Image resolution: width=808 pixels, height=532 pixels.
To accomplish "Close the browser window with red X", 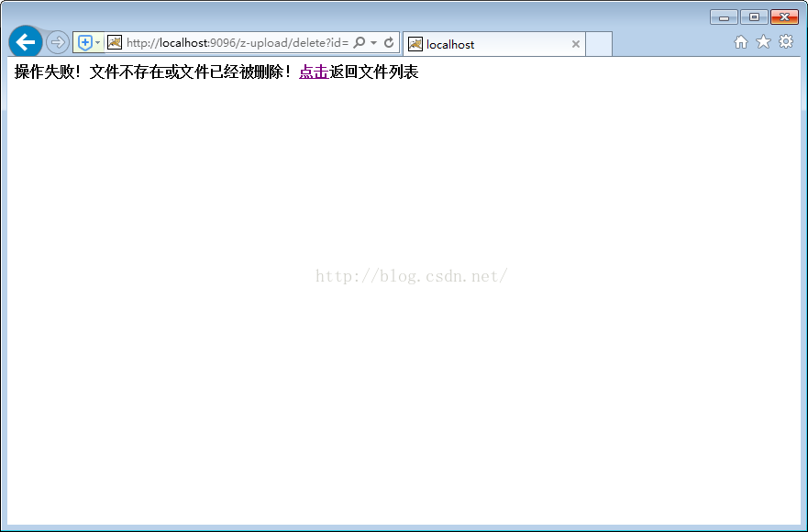I will click(784, 17).
